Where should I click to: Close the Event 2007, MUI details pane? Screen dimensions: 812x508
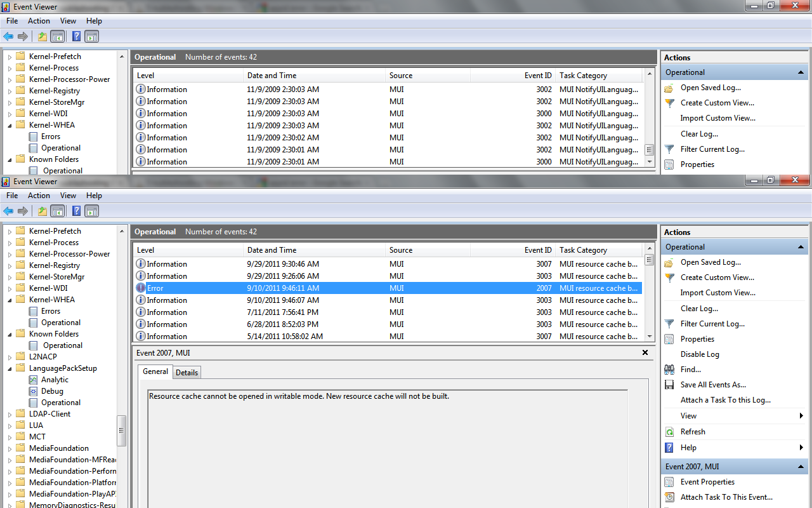tap(645, 352)
